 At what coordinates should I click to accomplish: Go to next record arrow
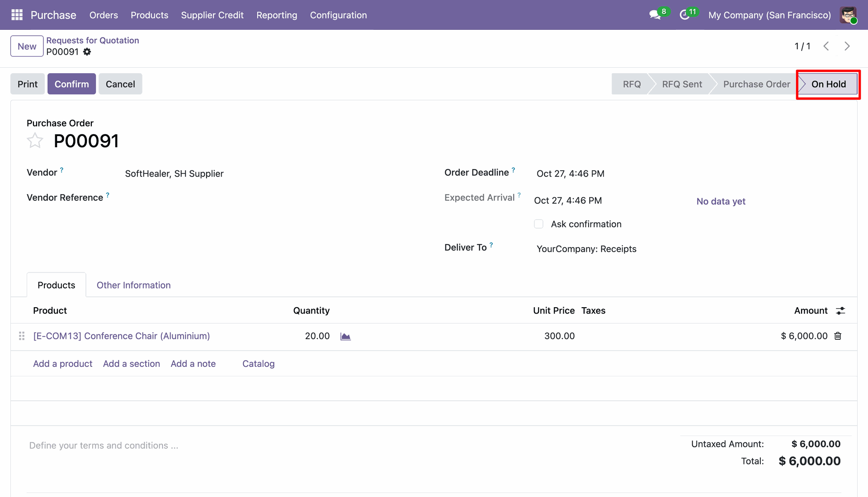(x=847, y=46)
